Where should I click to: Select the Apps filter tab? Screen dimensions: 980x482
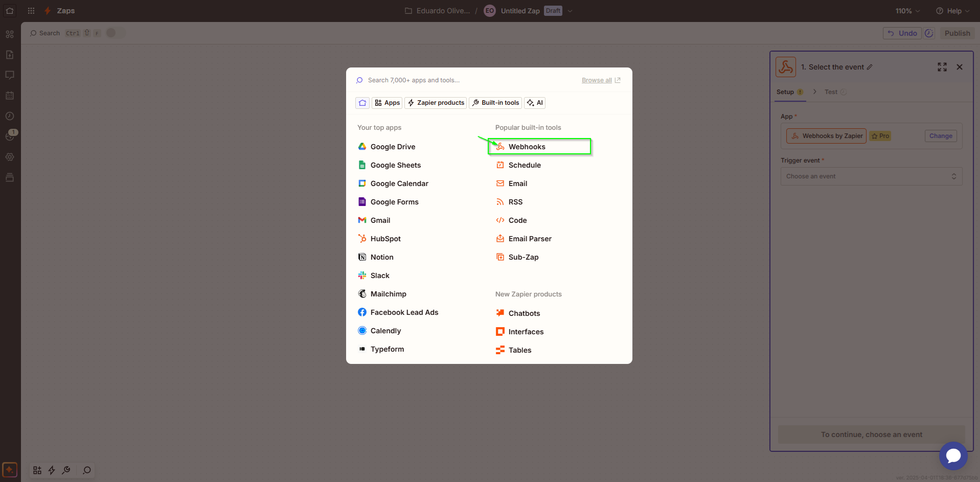pyautogui.click(x=387, y=103)
